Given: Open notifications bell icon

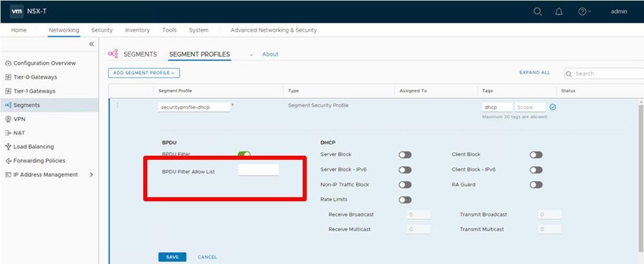Looking at the screenshot, I should coord(558,12).
